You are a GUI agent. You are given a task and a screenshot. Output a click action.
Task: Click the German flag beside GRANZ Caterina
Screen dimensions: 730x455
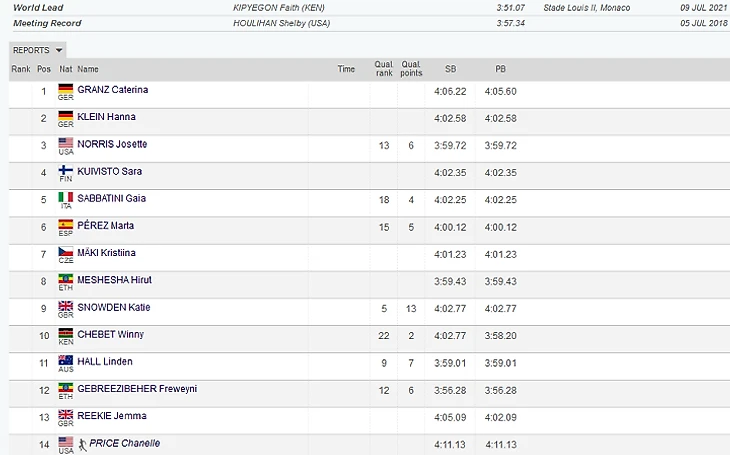tap(66, 89)
